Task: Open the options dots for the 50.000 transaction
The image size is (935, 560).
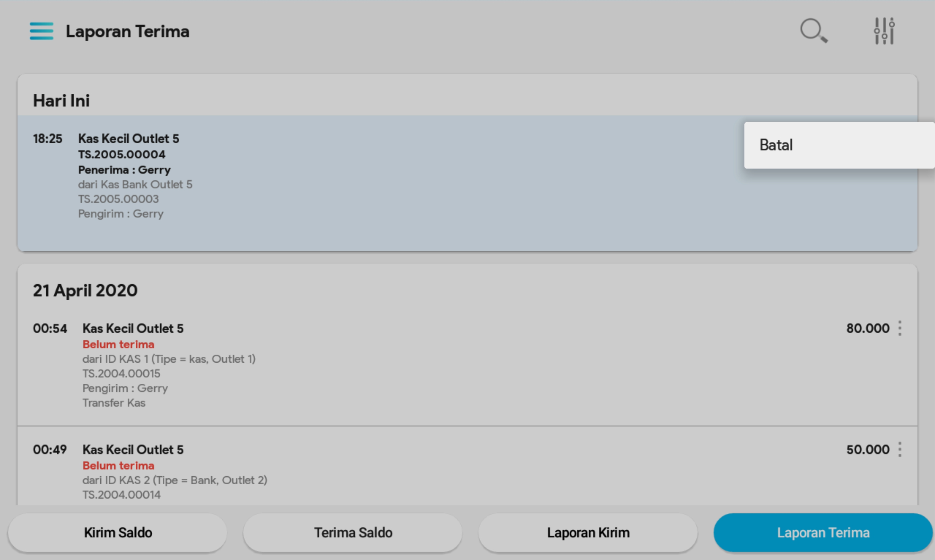Action: pyautogui.click(x=900, y=449)
